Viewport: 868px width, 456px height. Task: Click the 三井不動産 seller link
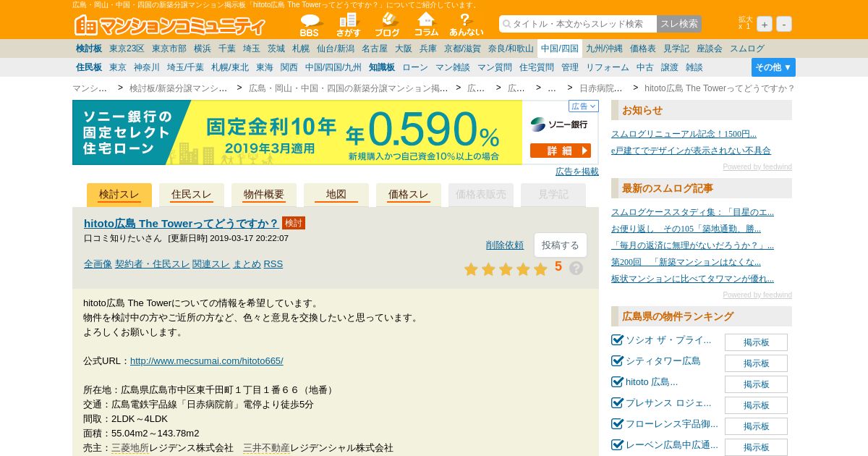(266, 447)
